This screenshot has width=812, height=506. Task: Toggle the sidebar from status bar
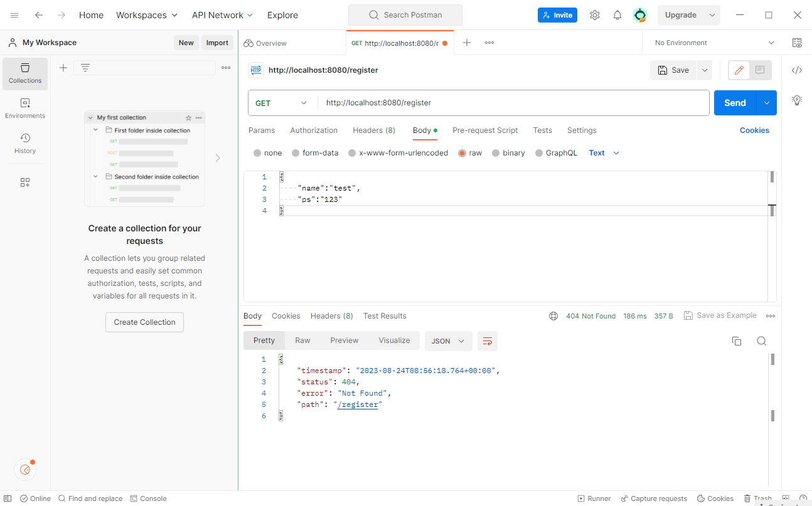pos(8,498)
